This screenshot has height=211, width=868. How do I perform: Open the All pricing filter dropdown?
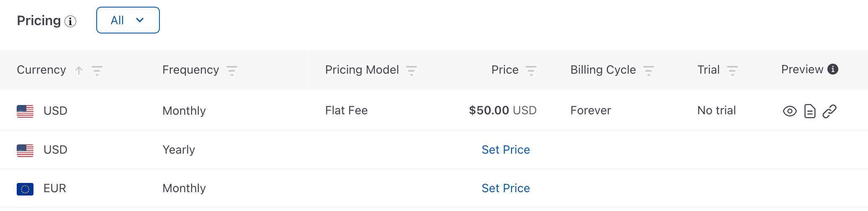(128, 20)
